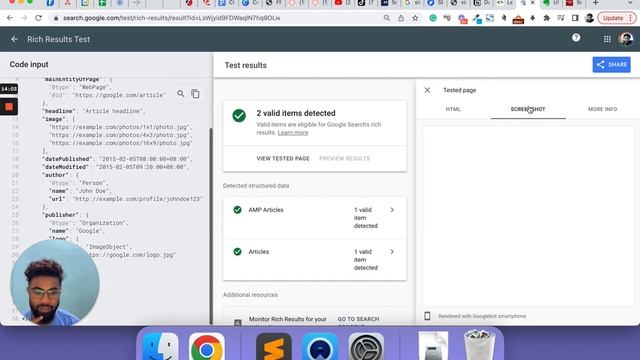Open Chrome side panel icon
This screenshot has width=640, height=360.
pyautogui.click(x=575, y=18)
